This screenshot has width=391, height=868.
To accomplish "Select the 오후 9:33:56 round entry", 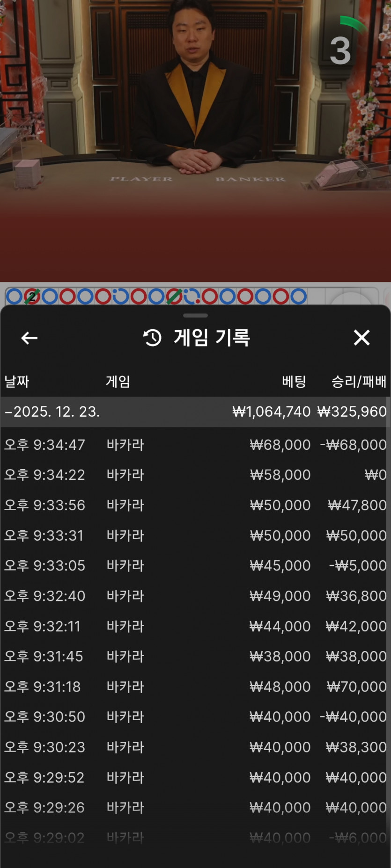I will point(195,505).
